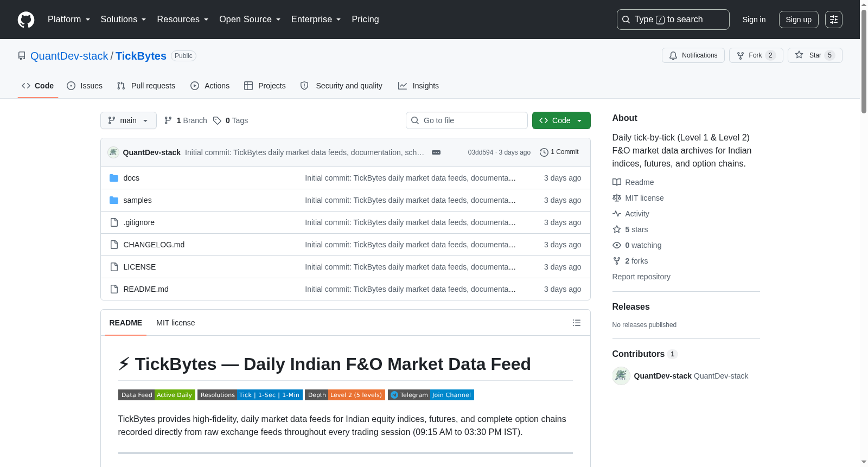Switch to the Projects tab
The width and height of the screenshot is (868, 467).
[265, 86]
